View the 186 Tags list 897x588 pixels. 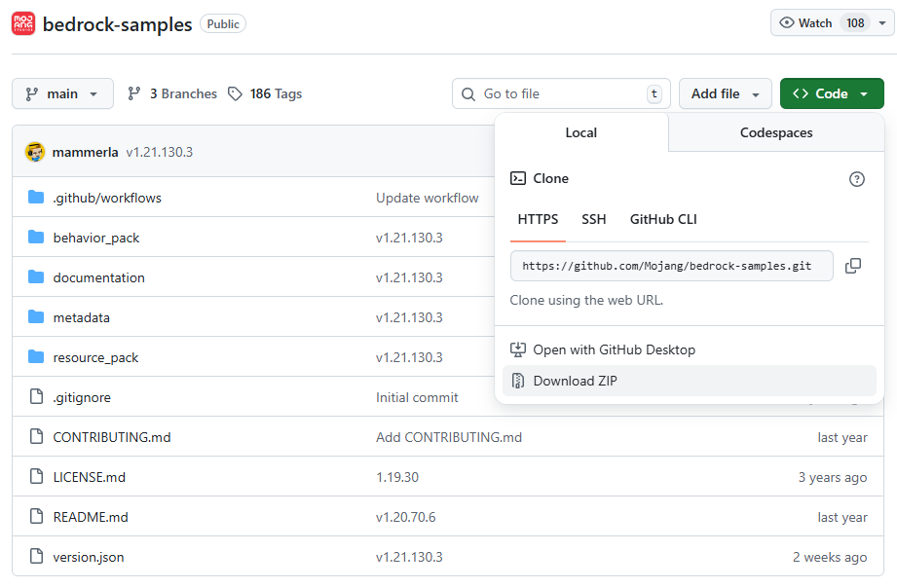pos(265,94)
